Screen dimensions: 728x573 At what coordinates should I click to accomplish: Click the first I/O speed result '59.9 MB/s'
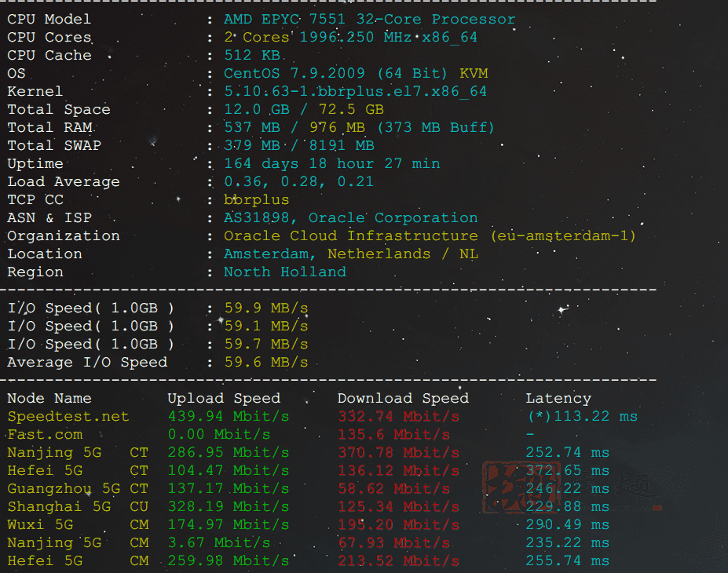click(266, 308)
